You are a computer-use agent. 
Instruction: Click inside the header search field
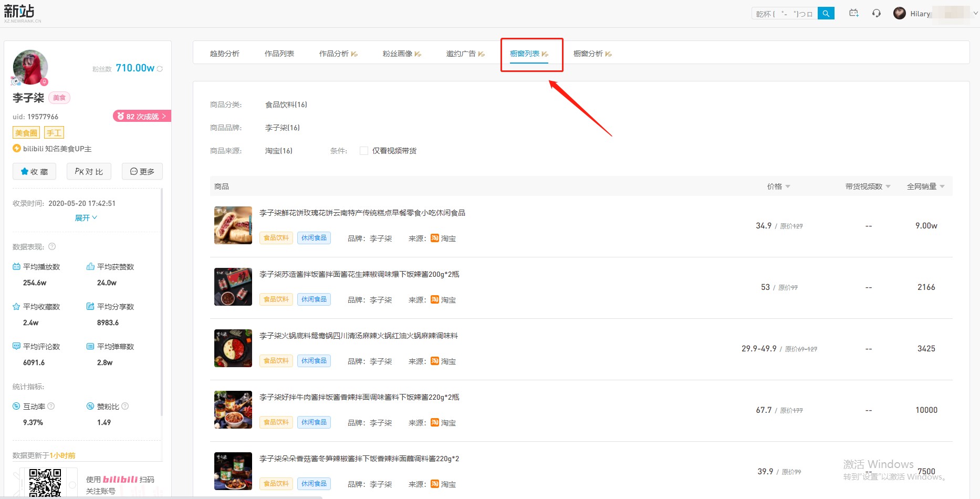click(785, 14)
